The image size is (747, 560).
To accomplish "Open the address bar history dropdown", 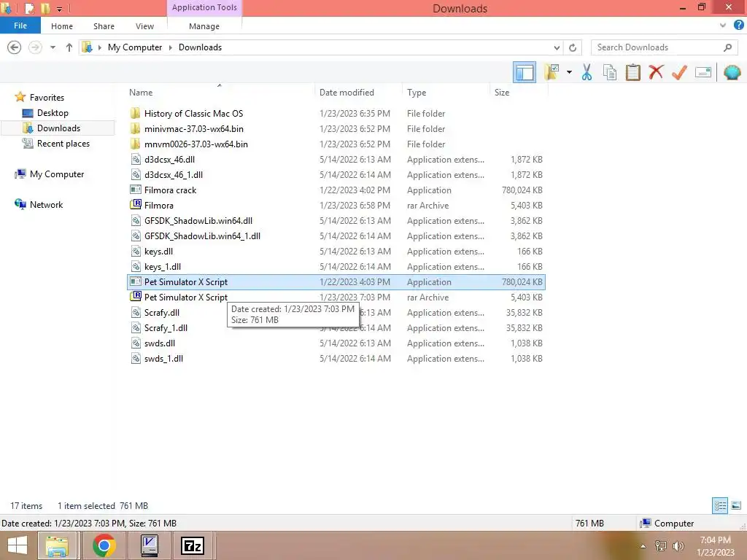I will coord(557,47).
